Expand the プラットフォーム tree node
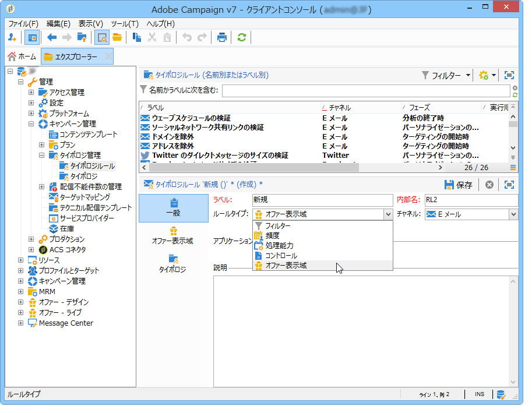This screenshot has width=532, height=413. [31, 113]
